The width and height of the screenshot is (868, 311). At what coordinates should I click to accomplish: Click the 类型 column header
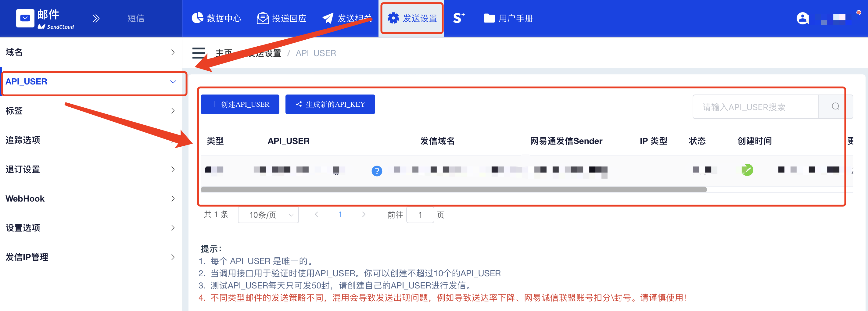point(215,141)
